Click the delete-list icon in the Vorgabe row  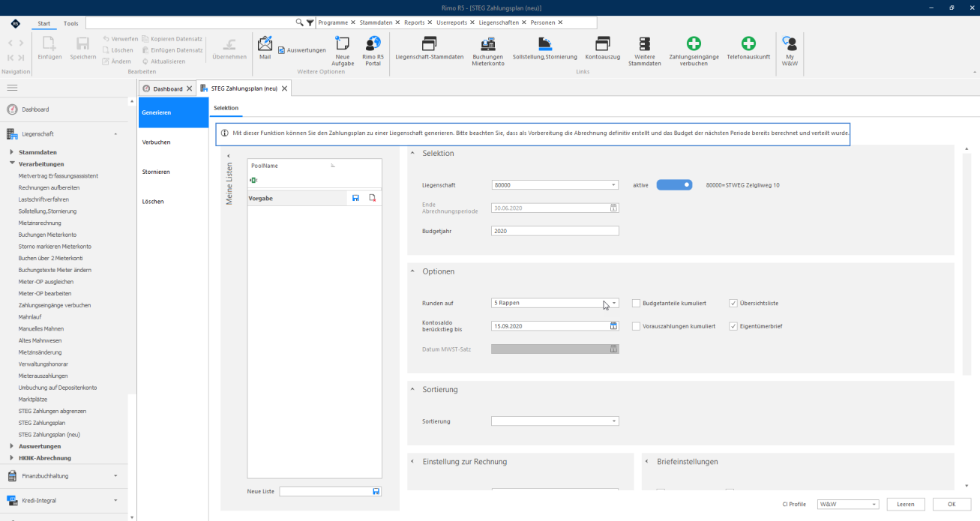(x=373, y=198)
